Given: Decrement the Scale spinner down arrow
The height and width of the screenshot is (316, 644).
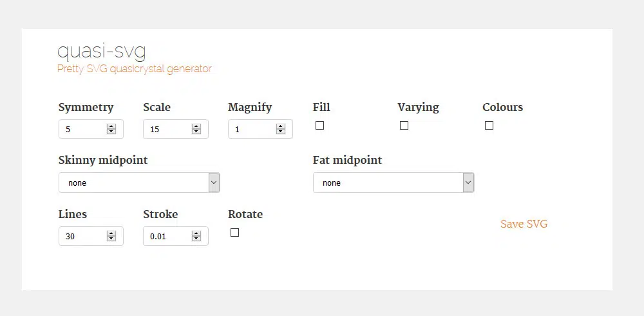Looking at the screenshot, I should [196, 132].
